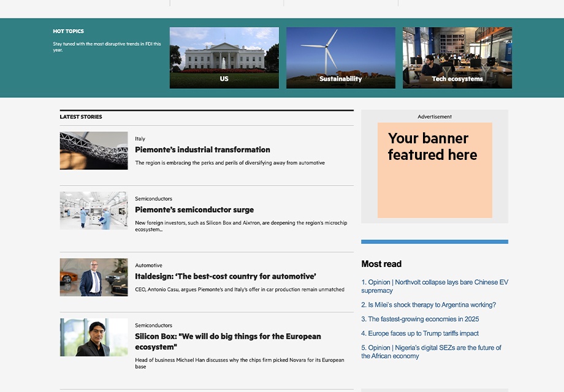564x392 pixels.
Task: Click the semiconductor cleanroom story thumbnail
Action: pos(93,210)
